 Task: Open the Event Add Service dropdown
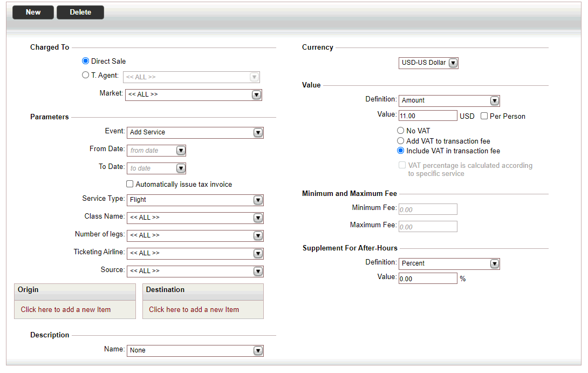tap(195, 133)
